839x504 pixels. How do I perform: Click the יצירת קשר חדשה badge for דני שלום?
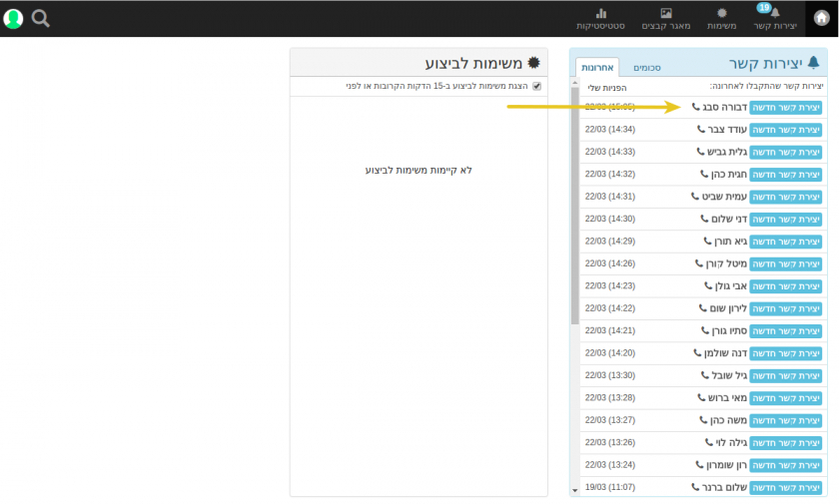pos(785,220)
